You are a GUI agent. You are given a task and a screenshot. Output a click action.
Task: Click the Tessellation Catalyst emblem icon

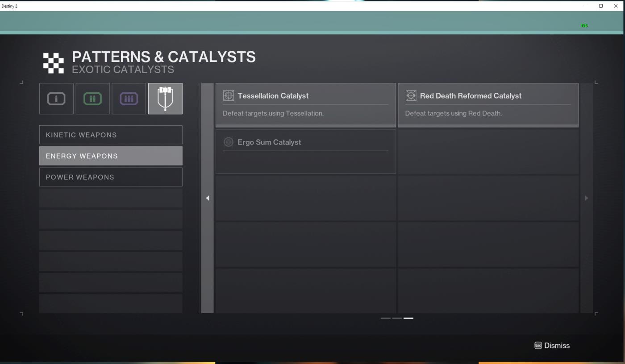228,95
